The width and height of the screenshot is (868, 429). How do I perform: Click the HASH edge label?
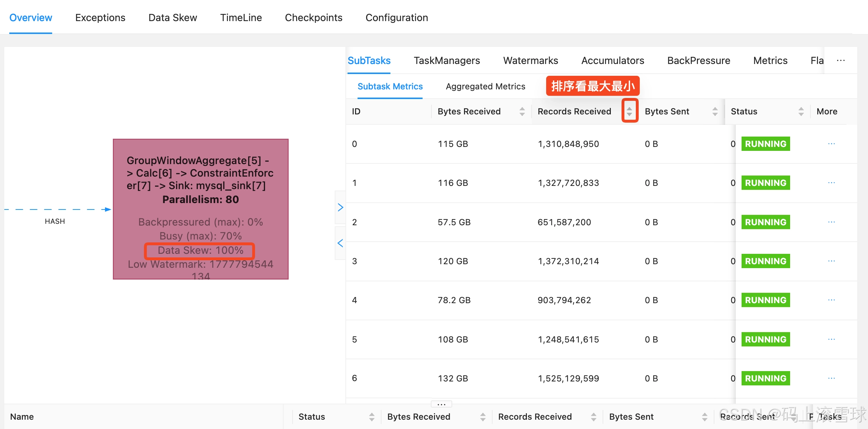55,221
